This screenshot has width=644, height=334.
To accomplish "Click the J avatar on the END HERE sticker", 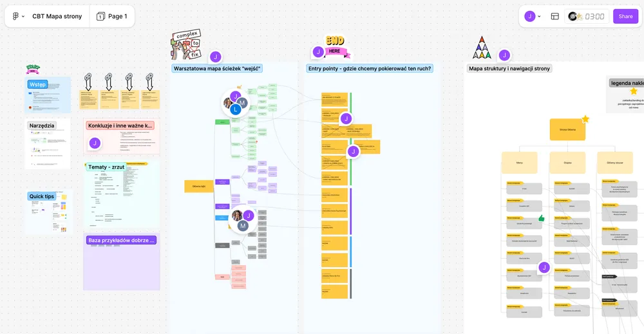I will pyautogui.click(x=318, y=51).
